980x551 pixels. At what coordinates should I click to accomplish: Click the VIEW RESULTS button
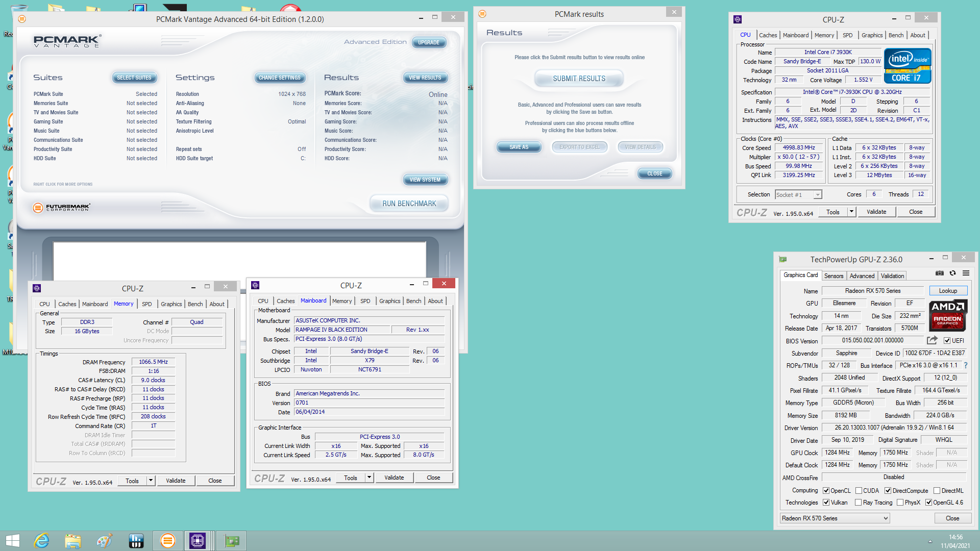(425, 78)
